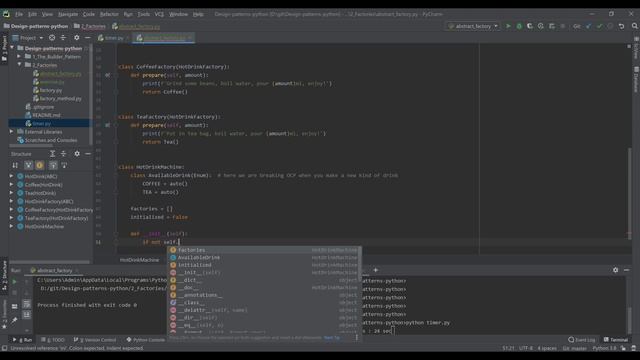
Task: Expand HotDrinkFactory(ABC) in Structure
Action: [11, 201]
